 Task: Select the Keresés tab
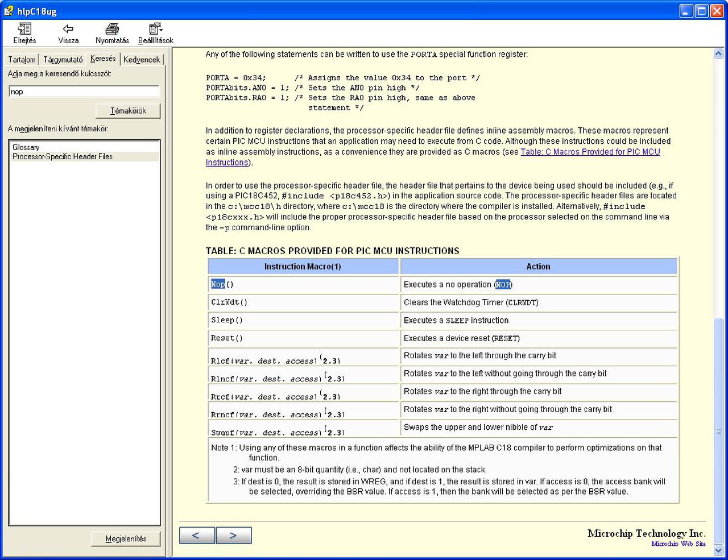pos(103,59)
